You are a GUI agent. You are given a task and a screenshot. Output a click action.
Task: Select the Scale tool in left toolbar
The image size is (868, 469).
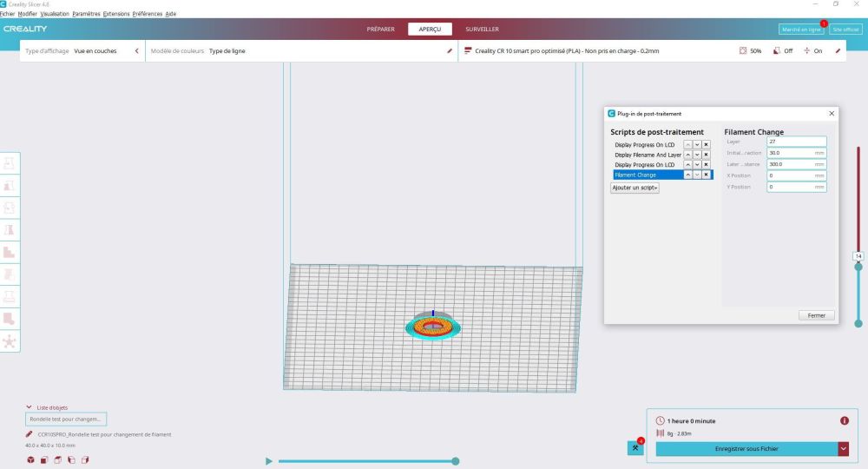coord(10,186)
